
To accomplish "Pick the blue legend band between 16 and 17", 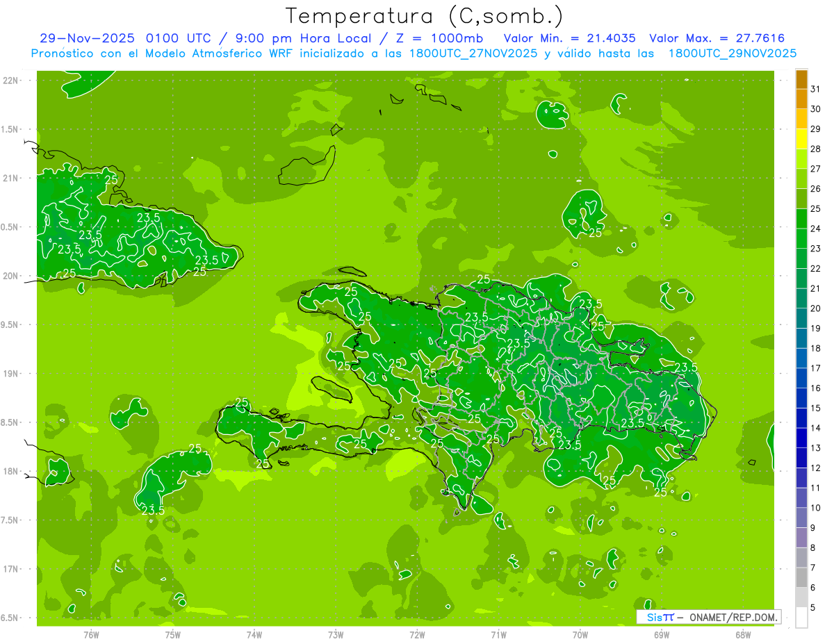I will [801, 378].
